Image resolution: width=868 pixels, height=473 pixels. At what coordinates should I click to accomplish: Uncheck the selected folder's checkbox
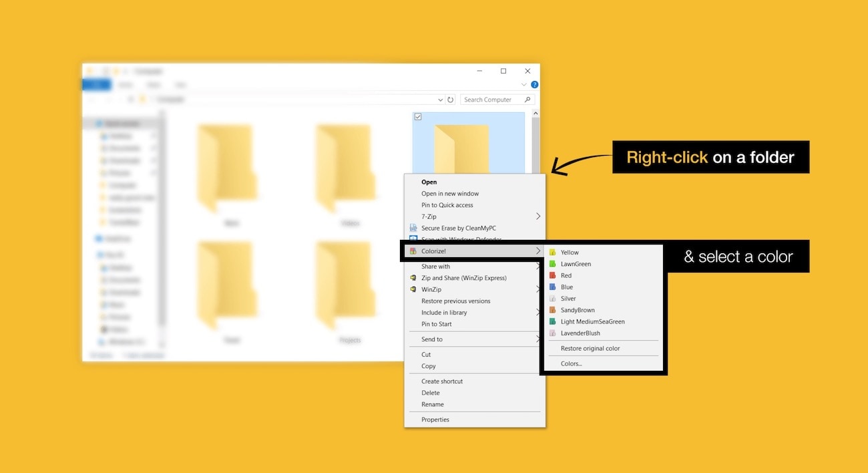click(417, 116)
